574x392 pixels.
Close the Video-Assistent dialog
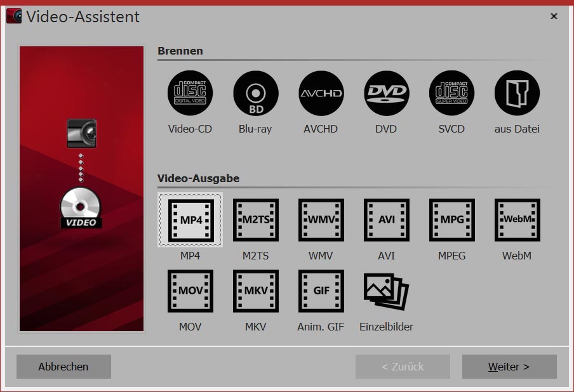coord(554,16)
